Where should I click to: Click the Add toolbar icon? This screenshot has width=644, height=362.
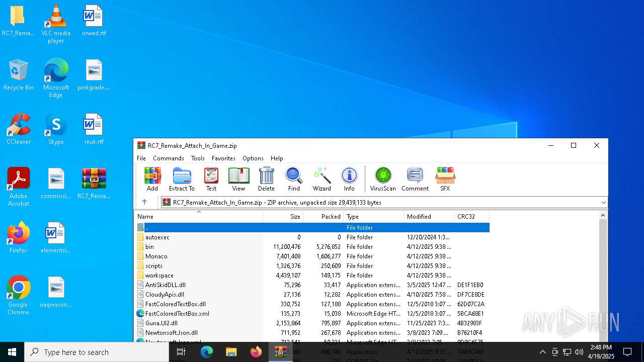pyautogui.click(x=152, y=179)
